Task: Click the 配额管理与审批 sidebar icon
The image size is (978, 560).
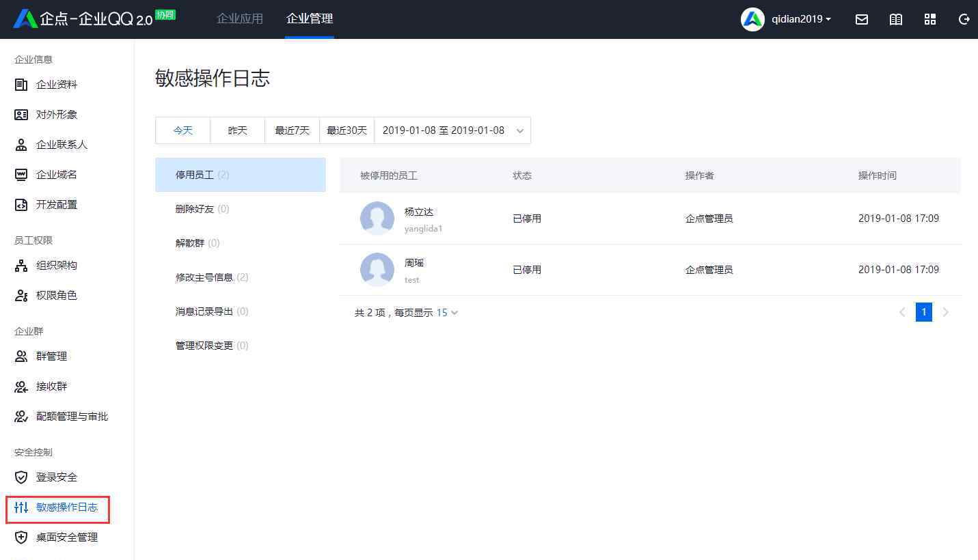Action: (x=21, y=417)
